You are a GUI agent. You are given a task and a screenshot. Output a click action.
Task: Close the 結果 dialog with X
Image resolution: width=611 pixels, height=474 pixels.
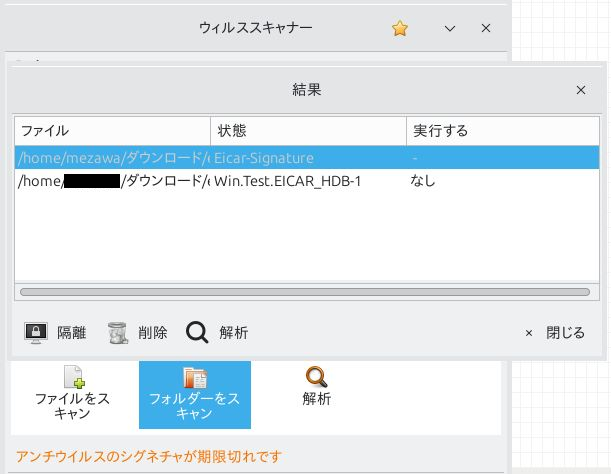point(581,90)
